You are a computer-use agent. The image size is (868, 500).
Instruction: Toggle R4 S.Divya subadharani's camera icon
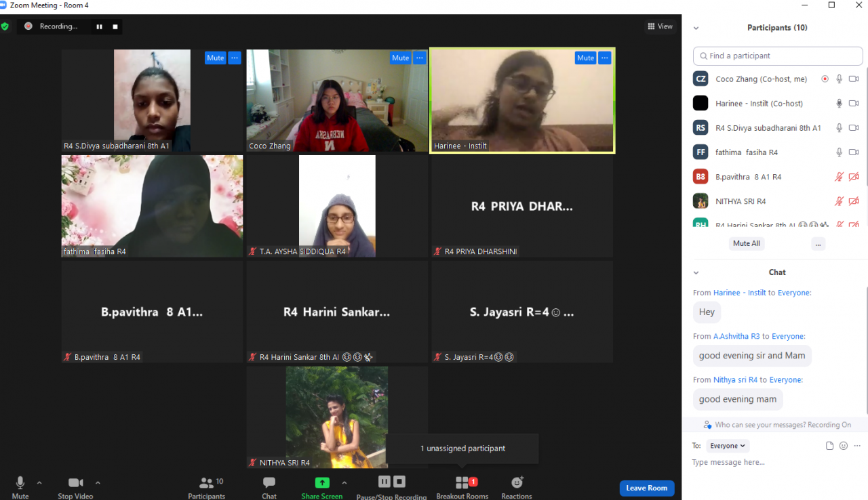pos(854,128)
